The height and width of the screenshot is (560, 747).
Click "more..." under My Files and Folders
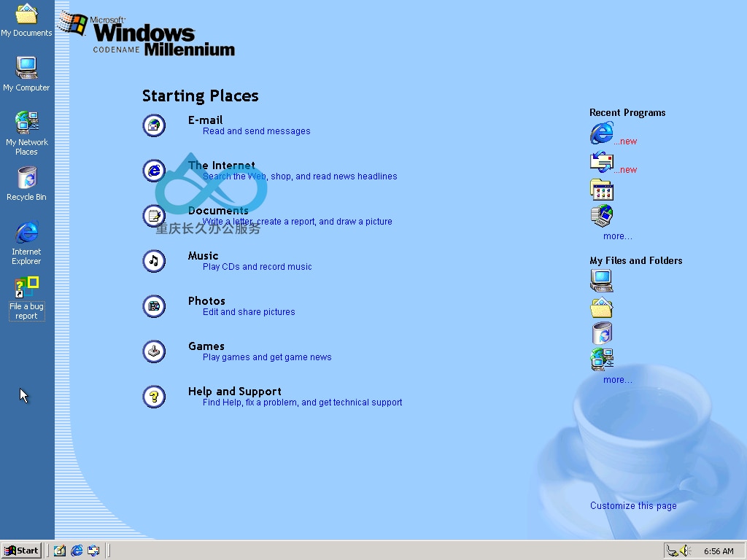click(617, 380)
